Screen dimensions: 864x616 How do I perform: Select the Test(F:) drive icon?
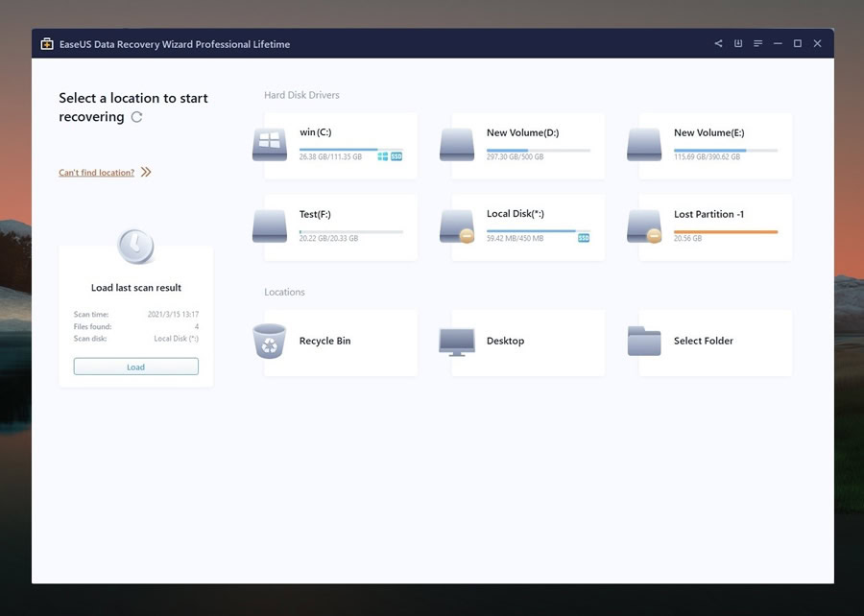(x=270, y=226)
